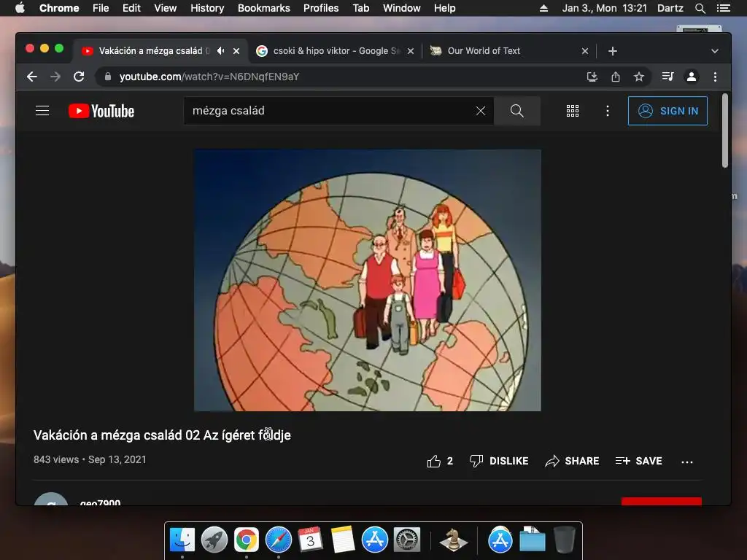Bookmark this tab with the star
Screen dimensions: 747x560
tap(639, 77)
